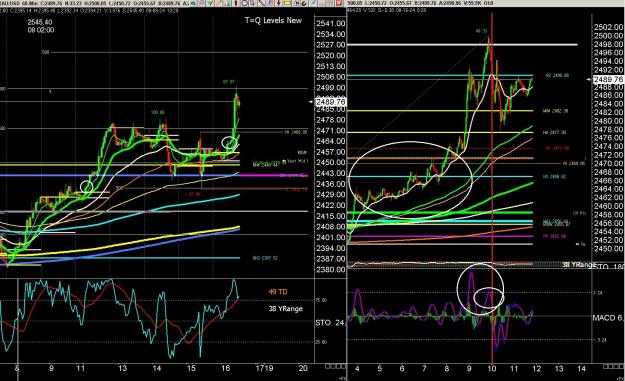
Task: Click the '08 02:00' timestamp at top-left
Action: point(41,30)
